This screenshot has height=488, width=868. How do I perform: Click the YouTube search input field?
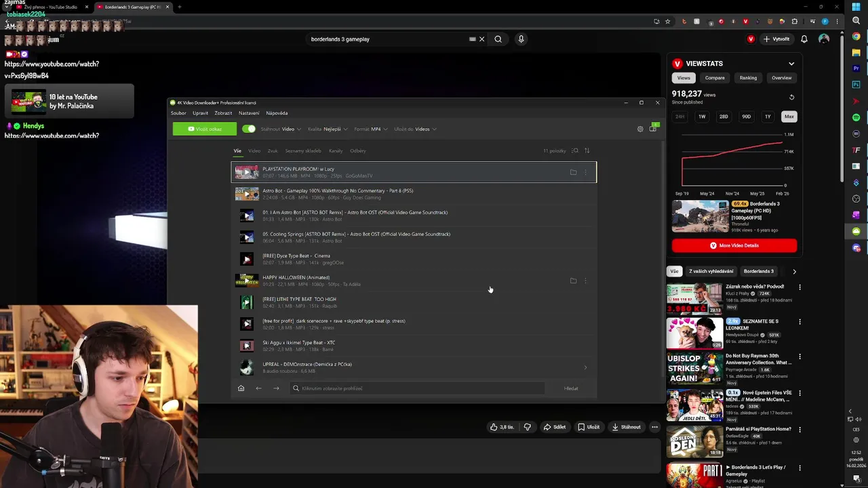390,39
